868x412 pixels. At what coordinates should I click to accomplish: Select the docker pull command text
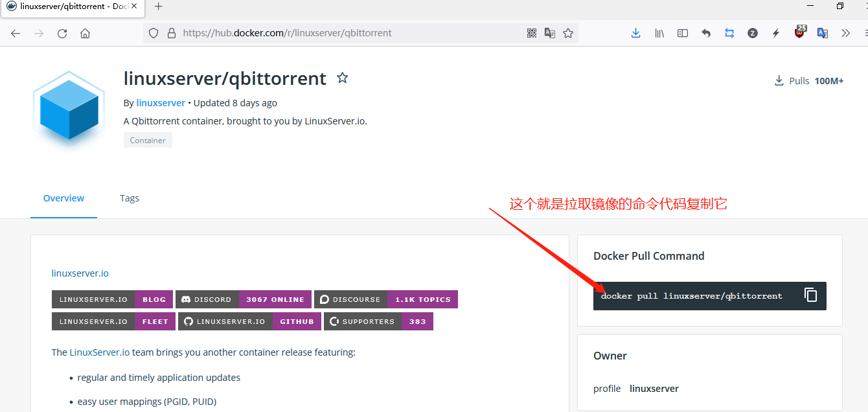click(x=691, y=296)
